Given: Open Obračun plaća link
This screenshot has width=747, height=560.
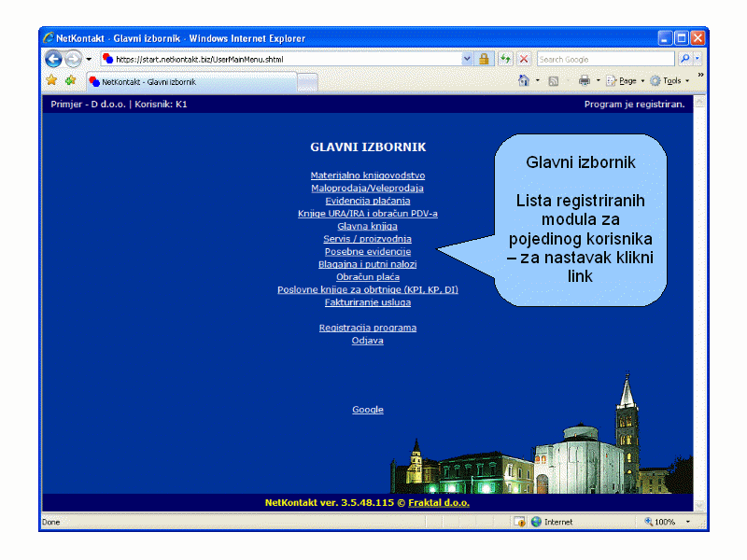Looking at the screenshot, I should (x=367, y=276).
